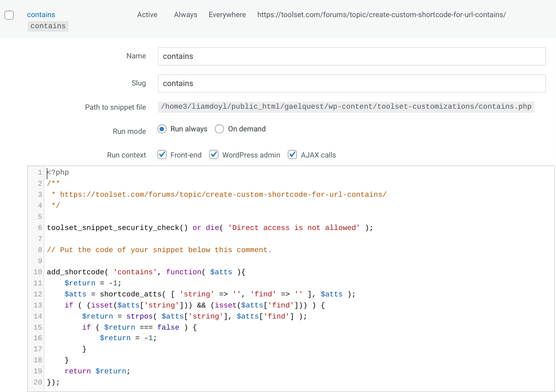This screenshot has height=392, width=556.
Task: Choose the 'On demand' run mode
Action: 219,129
